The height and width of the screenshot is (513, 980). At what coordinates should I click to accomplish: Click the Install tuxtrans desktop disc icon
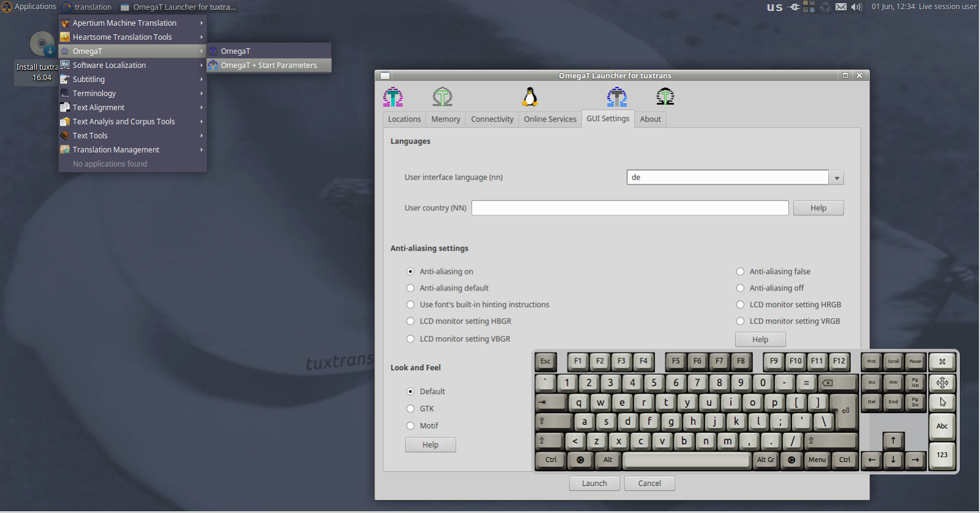pos(42,44)
